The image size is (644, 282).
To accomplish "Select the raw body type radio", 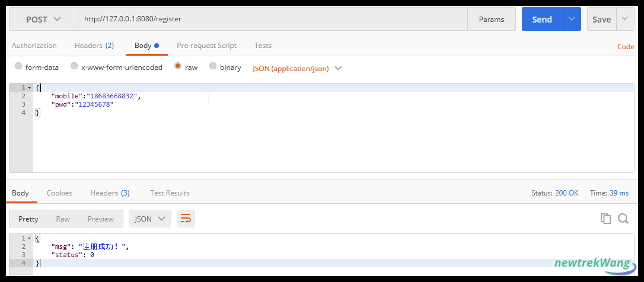I will pyautogui.click(x=178, y=66).
